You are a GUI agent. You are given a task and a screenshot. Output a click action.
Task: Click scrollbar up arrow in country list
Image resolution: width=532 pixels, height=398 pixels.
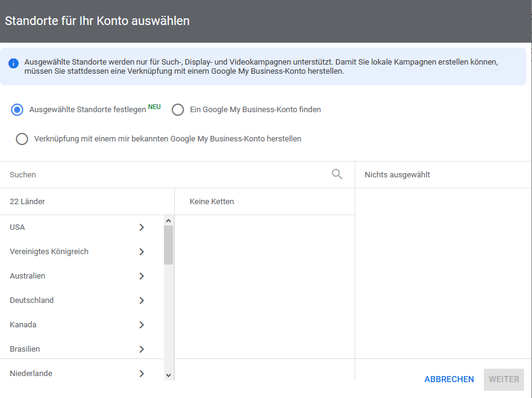[x=169, y=220]
